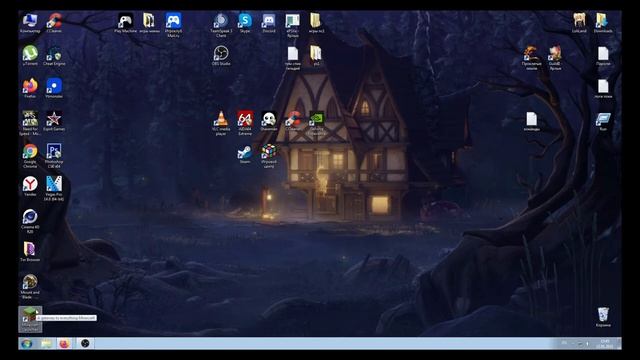Open the Vegas Pro shortcut
Image resolution: width=640 pixels, height=360 pixels.
click(x=54, y=188)
